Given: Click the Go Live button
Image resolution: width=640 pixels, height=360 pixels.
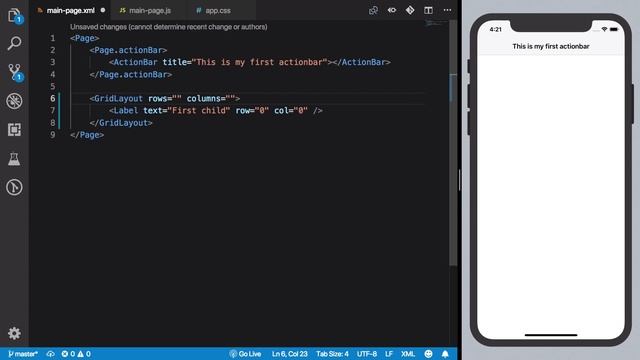Looking at the screenshot, I should click(x=245, y=354).
